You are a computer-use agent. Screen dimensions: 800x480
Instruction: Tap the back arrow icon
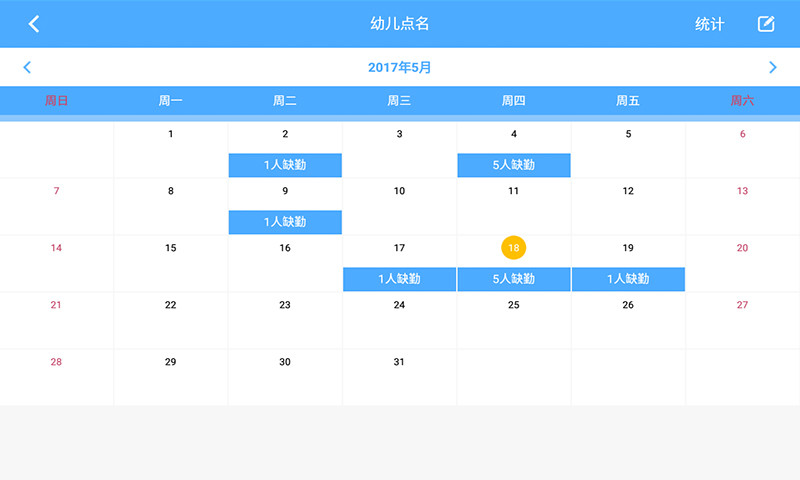(34, 24)
